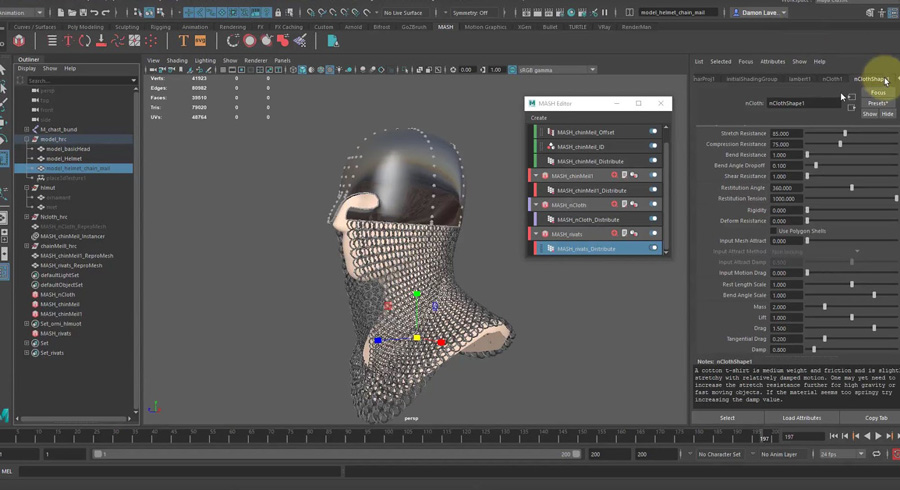
Task: Toggle MASH_chinMeil_Offset node enable switch
Action: click(x=653, y=132)
